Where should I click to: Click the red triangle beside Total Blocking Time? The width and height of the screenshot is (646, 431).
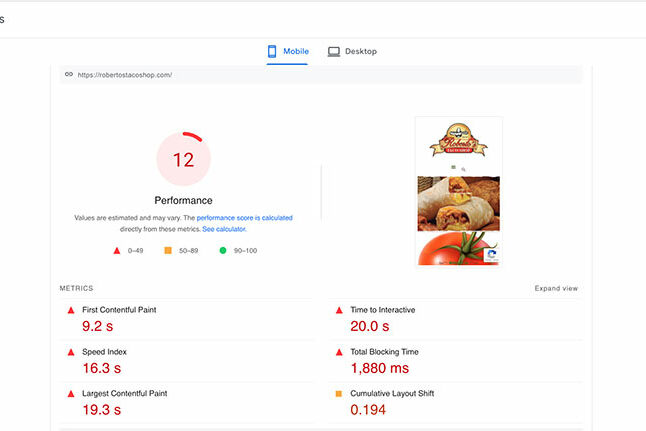(x=338, y=352)
